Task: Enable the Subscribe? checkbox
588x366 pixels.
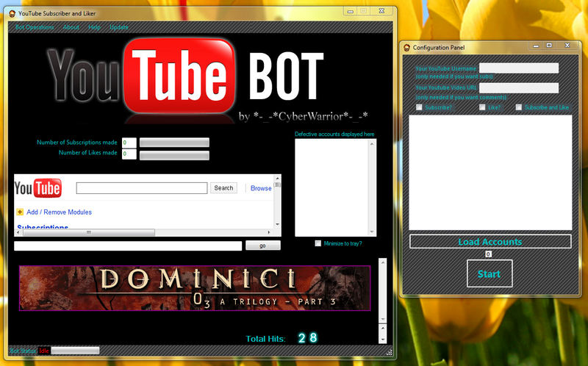Action: coord(419,107)
